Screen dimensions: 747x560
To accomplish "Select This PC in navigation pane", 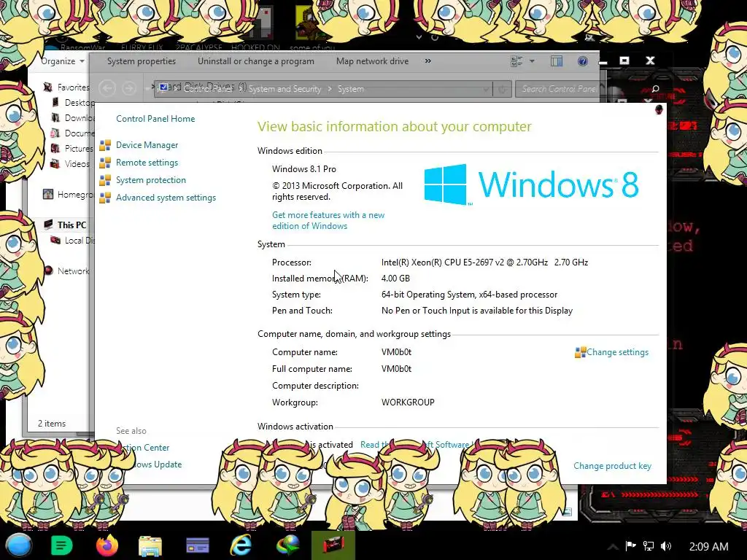I will pos(71,225).
